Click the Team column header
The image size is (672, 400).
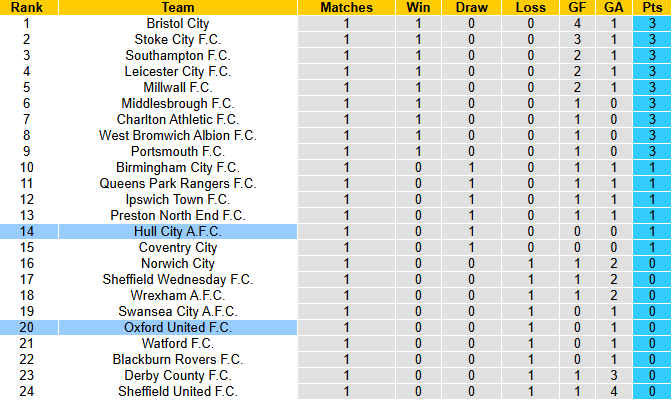177,7
